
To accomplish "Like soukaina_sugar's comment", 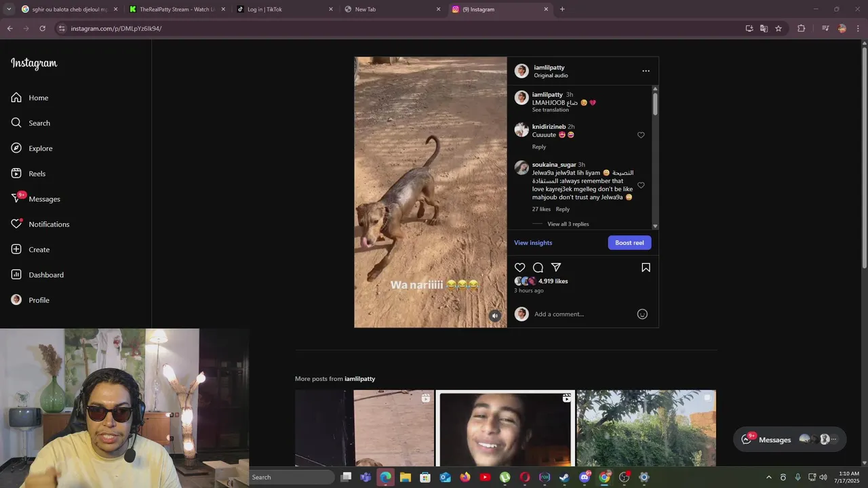I will tap(641, 185).
